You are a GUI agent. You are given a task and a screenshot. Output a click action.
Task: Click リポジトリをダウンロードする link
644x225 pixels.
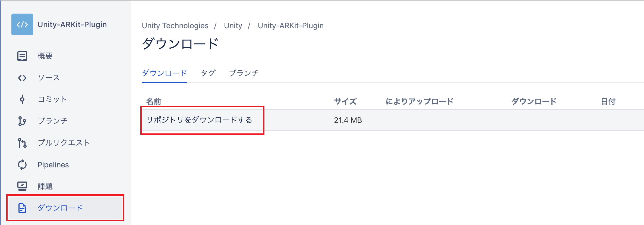tap(200, 120)
